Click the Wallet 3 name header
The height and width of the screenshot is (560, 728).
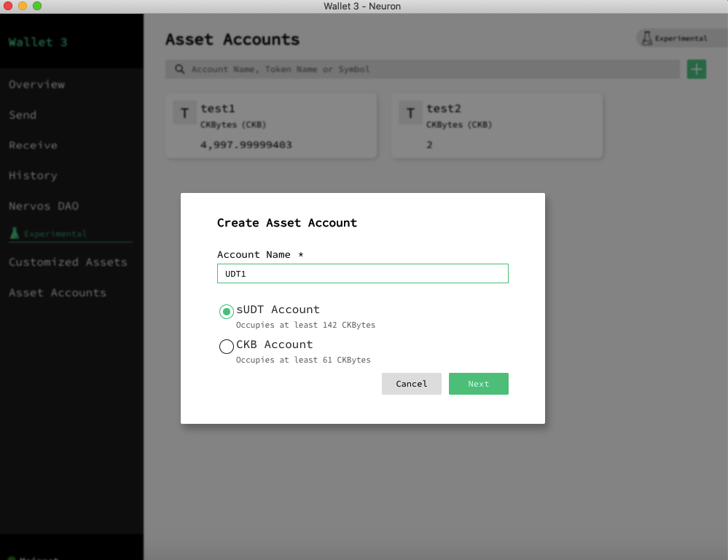point(38,42)
